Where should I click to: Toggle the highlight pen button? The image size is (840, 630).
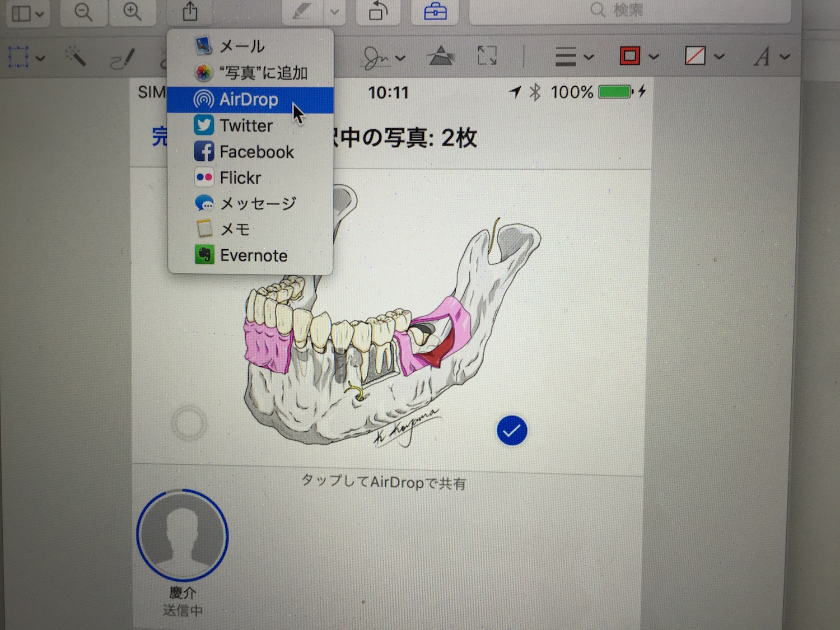(302, 12)
